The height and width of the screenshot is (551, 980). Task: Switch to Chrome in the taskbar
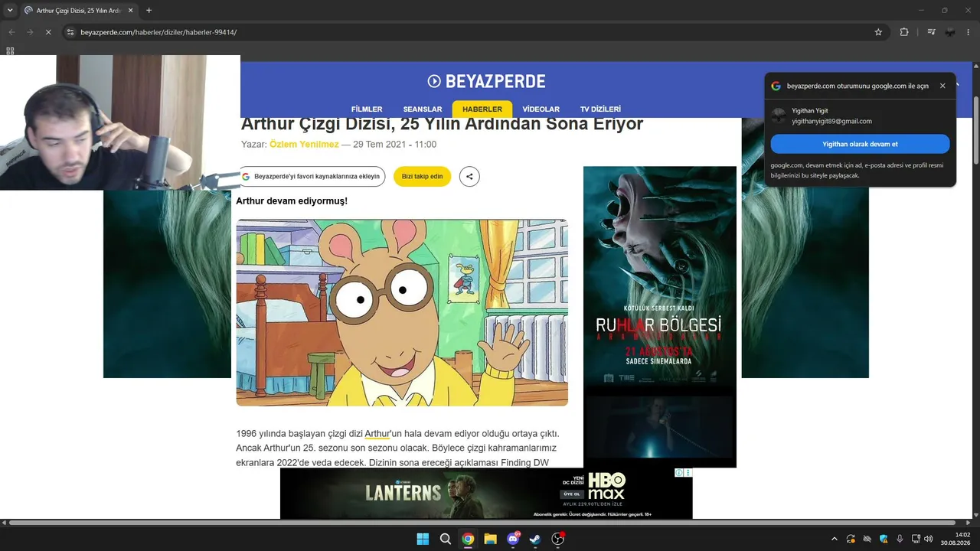(468, 539)
